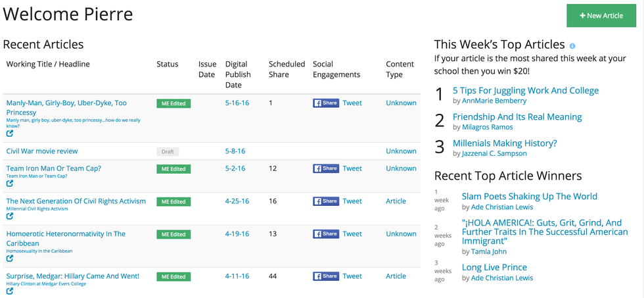
Task: Open 5 Tips For Juggling Work And College
Action: [x=526, y=91]
